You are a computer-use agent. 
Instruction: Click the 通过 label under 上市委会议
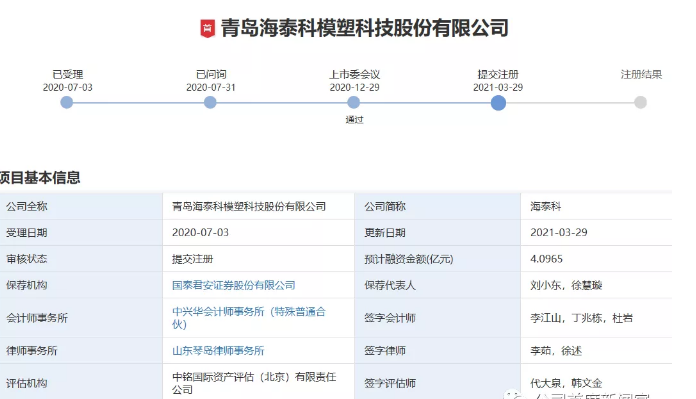pyautogui.click(x=355, y=120)
